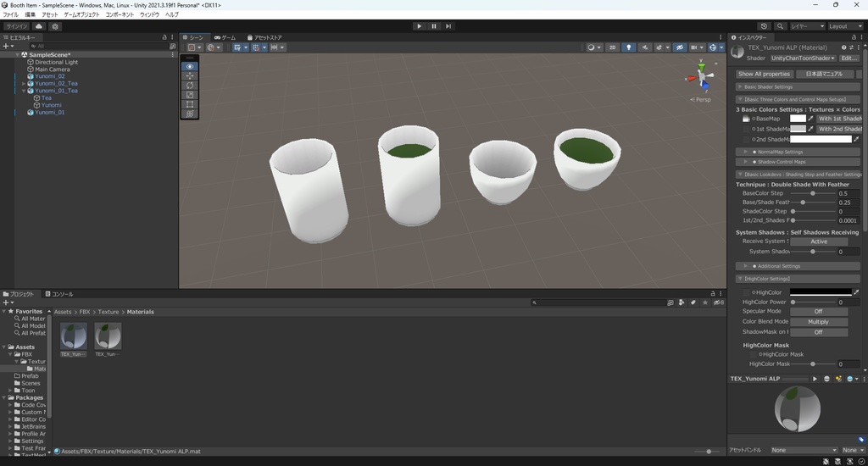
Task: Select the View (eye) tool in scene
Action: (190, 66)
